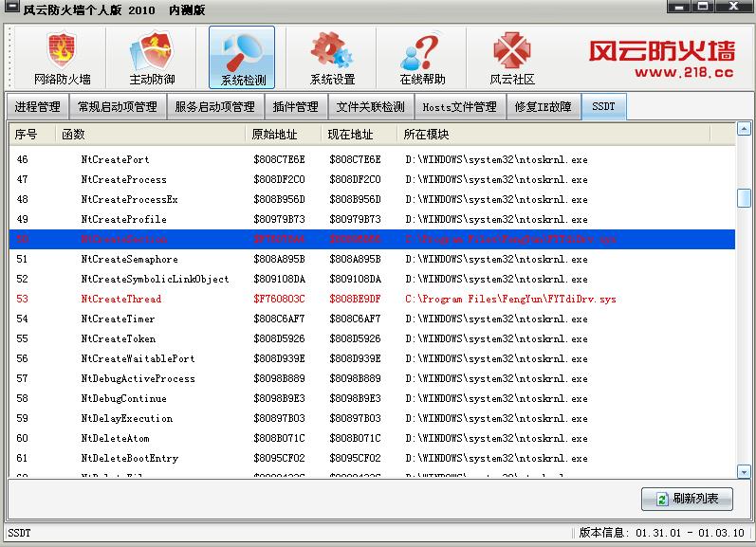This screenshot has height=547, width=756.
Task: Open the 网络防火墙 network firewall section
Action: (62, 58)
